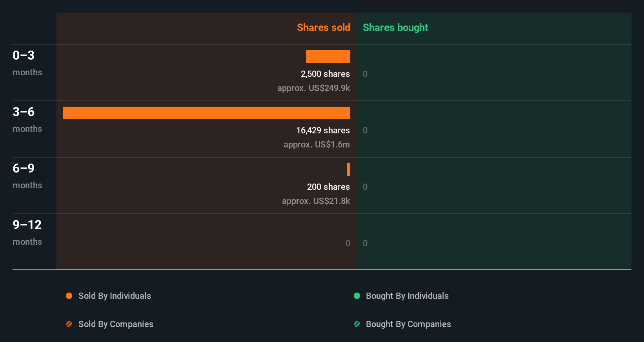Click the Shares sold column header
This screenshot has width=644, height=342.
click(324, 27)
